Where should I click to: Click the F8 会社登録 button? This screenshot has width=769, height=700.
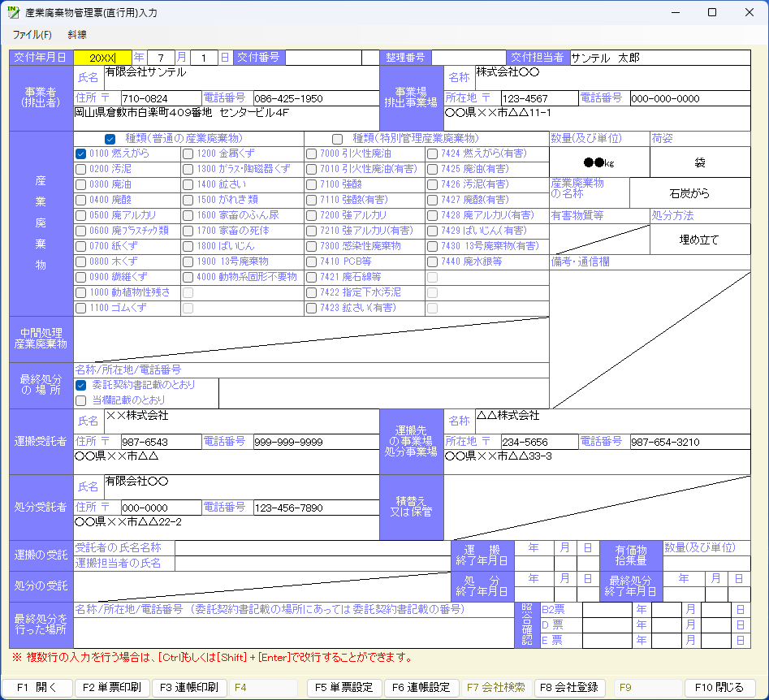(x=571, y=687)
